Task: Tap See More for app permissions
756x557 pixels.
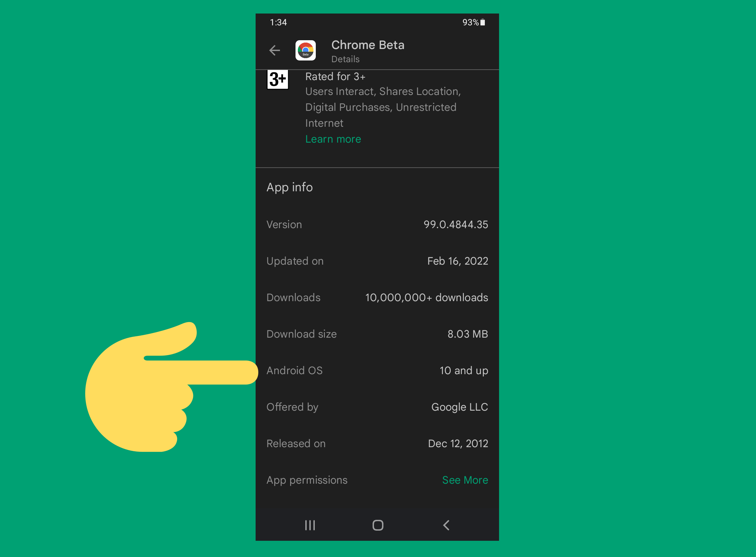Action: (x=465, y=480)
